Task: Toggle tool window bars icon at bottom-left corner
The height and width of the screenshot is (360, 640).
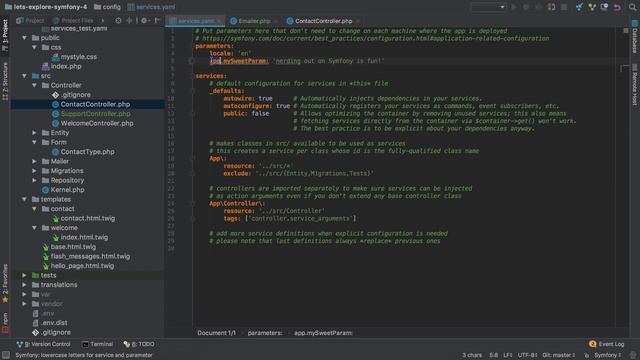Action: 6,355
